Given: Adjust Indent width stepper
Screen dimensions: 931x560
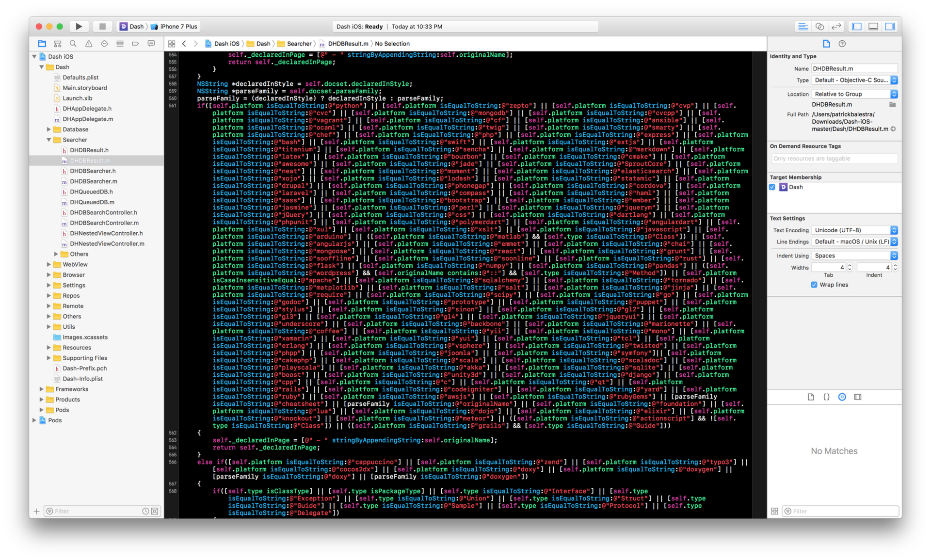Looking at the screenshot, I should point(895,268).
